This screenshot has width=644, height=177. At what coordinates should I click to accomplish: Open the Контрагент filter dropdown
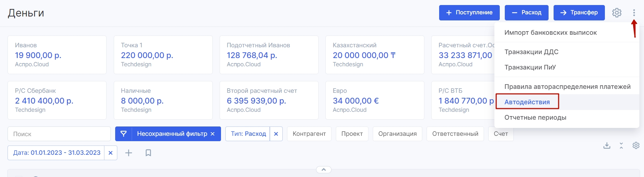[x=309, y=134]
